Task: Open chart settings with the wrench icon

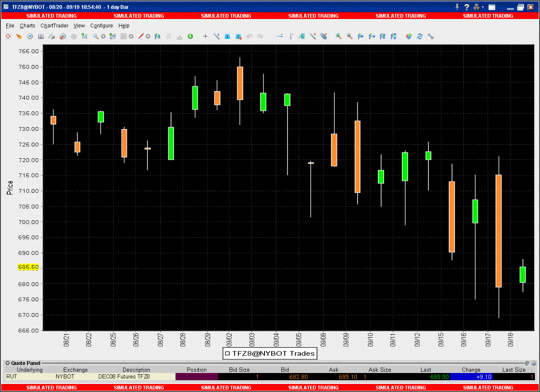Action: 430,37
